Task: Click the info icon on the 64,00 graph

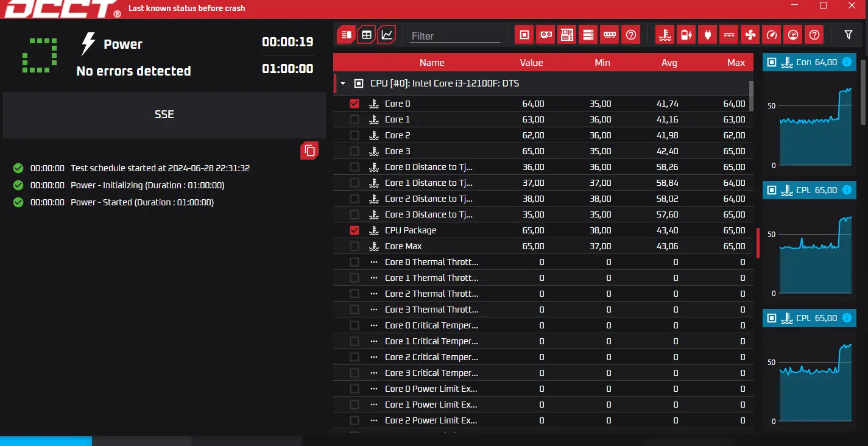Action: [847, 62]
